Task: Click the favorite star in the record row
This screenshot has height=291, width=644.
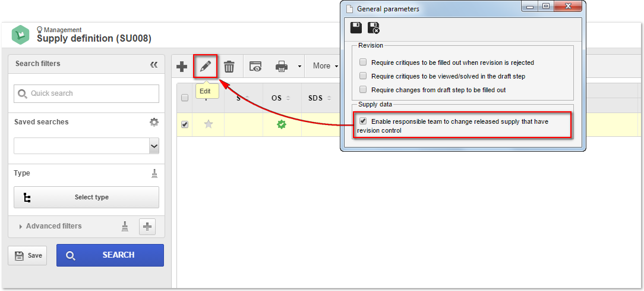Action: 209,125
